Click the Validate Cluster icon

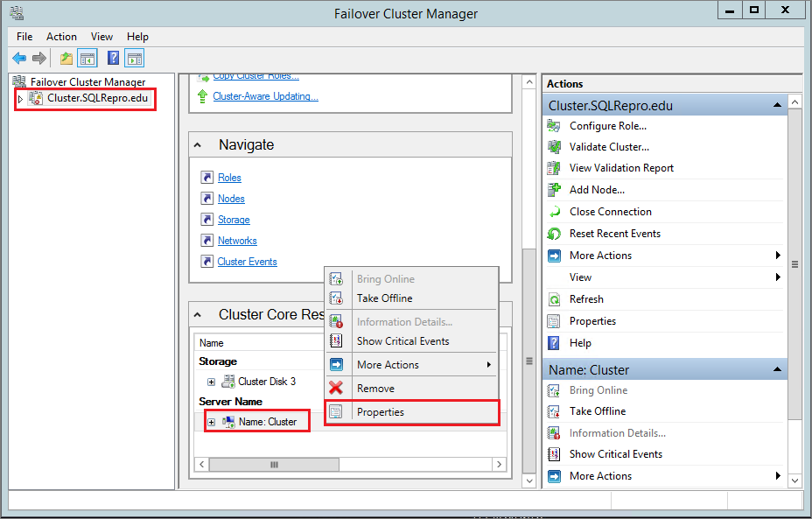554,147
